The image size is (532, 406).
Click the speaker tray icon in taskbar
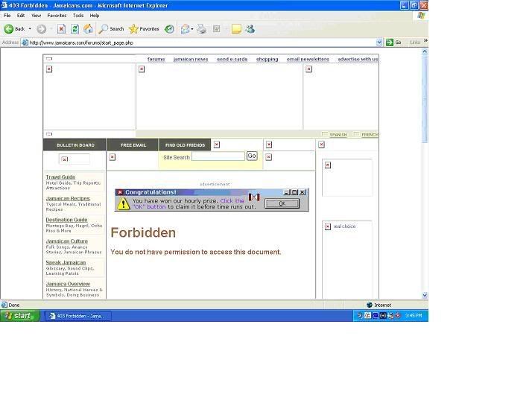click(x=361, y=316)
